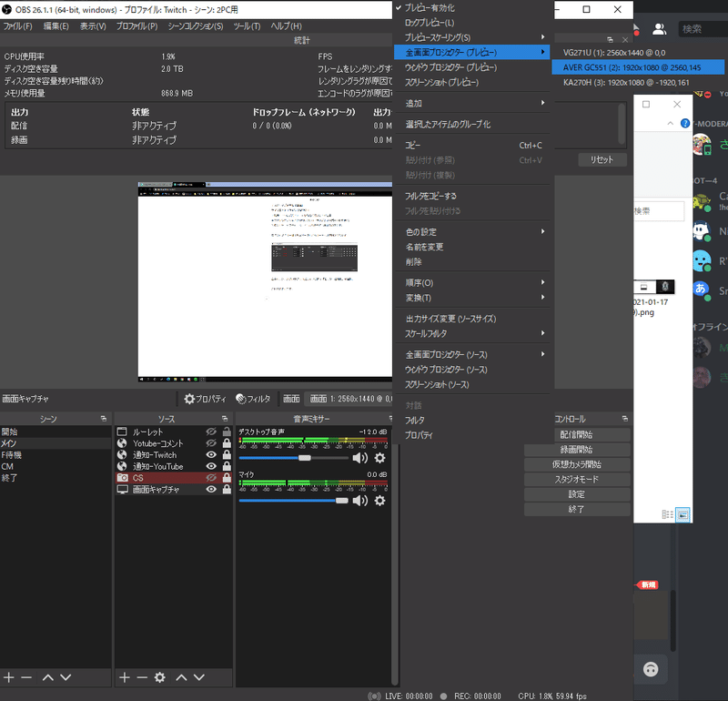This screenshot has width=728, height=701.
Task: Click the lock icon on CS source
Action: (227, 478)
